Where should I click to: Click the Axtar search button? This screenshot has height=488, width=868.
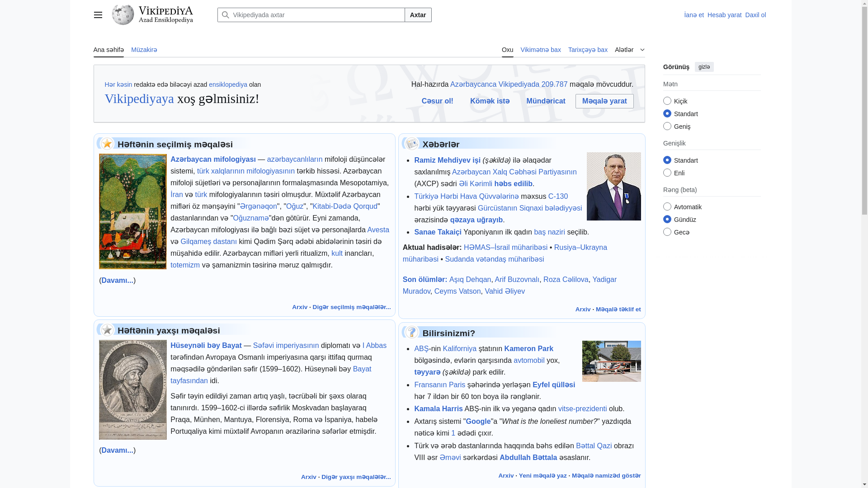tap(418, 15)
